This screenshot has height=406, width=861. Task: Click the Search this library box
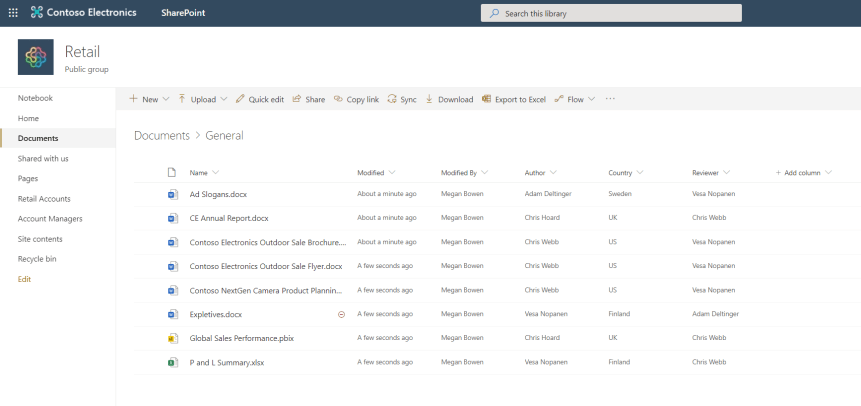[x=612, y=13]
